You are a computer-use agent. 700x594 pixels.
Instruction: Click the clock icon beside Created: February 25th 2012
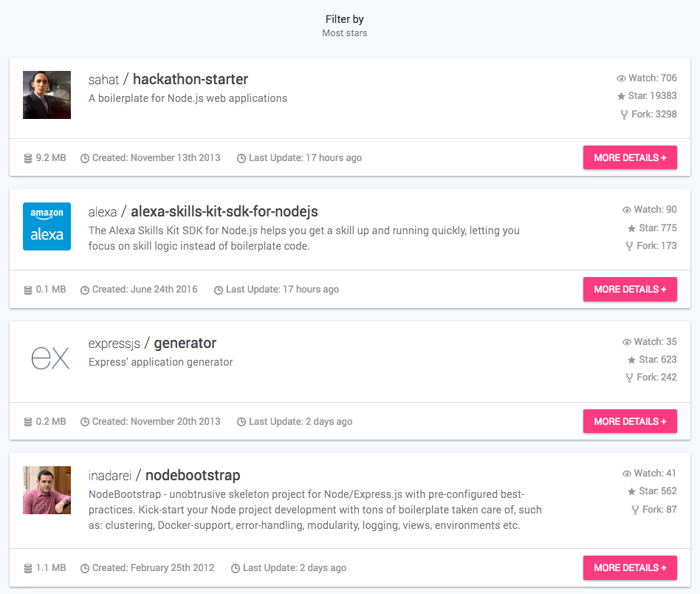(x=85, y=569)
